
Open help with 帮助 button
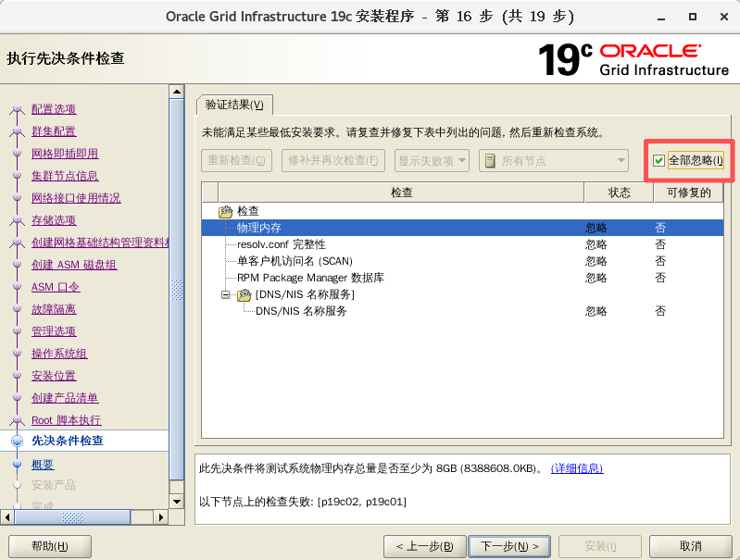(x=50, y=546)
